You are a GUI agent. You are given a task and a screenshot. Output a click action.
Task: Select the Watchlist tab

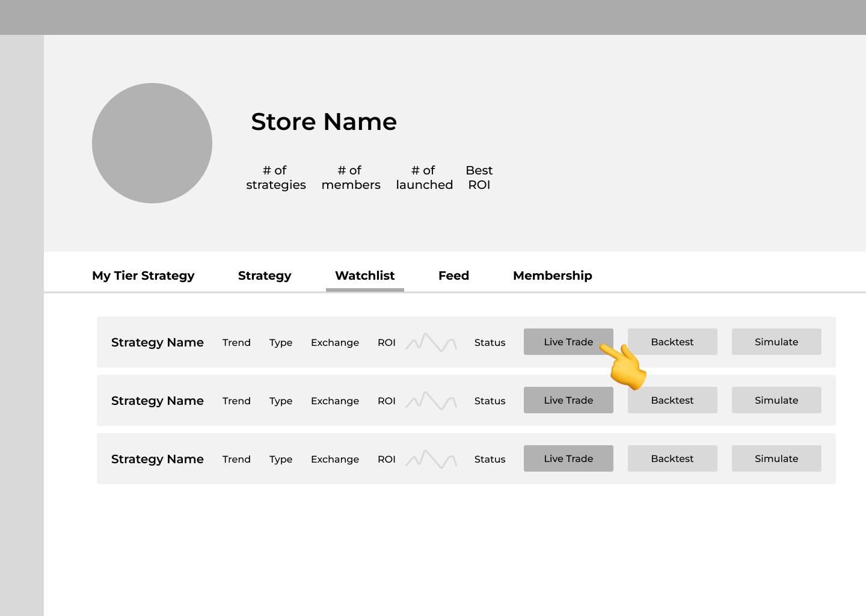[x=364, y=276]
